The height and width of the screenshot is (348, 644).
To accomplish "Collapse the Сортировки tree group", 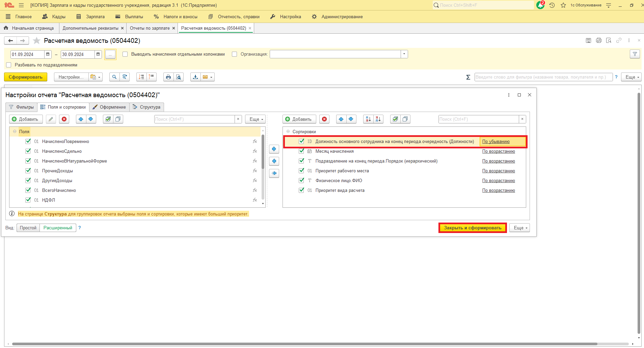I will point(288,132).
